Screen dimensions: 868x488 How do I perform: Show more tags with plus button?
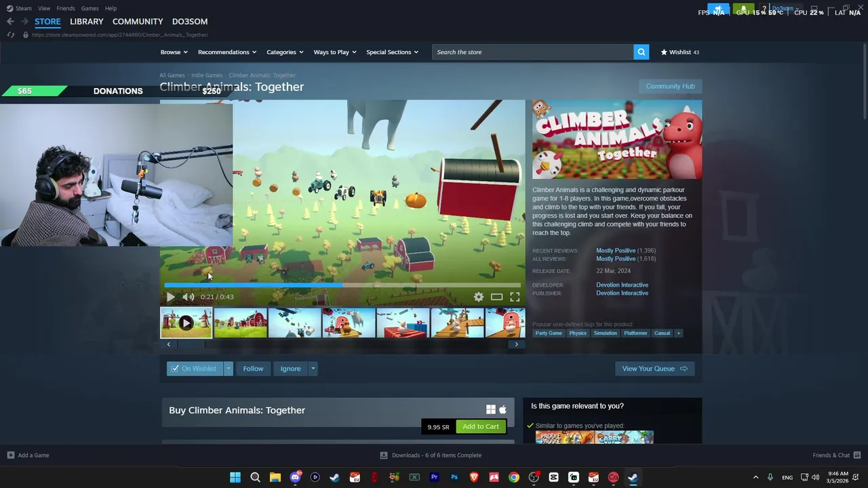click(x=678, y=333)
